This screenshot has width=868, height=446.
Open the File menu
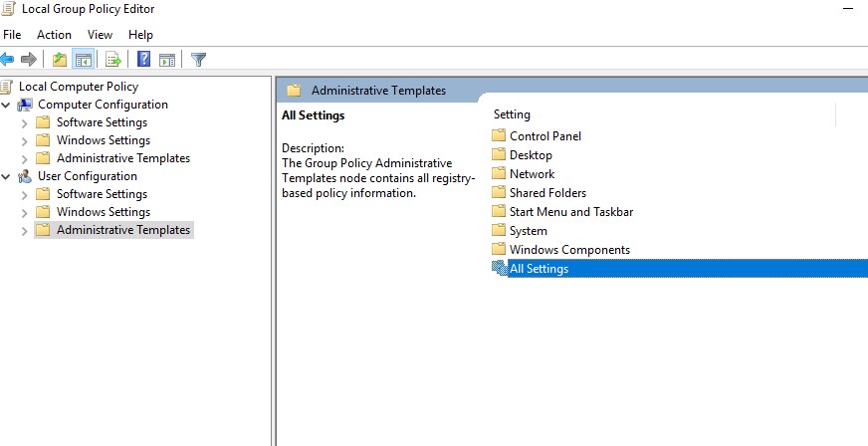12,34
